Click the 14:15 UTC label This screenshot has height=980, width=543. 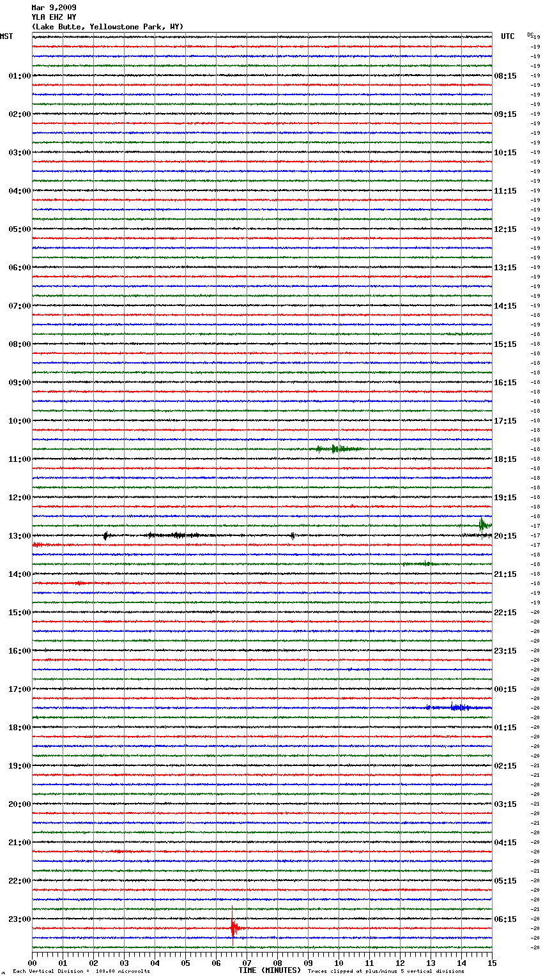505,306
